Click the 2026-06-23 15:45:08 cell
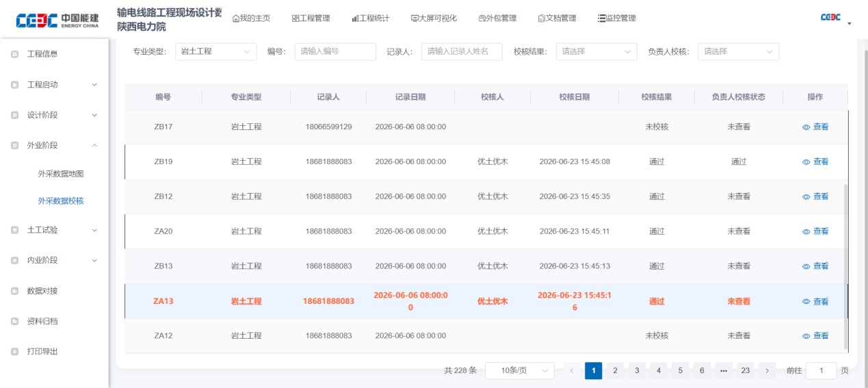 (575, 161)
